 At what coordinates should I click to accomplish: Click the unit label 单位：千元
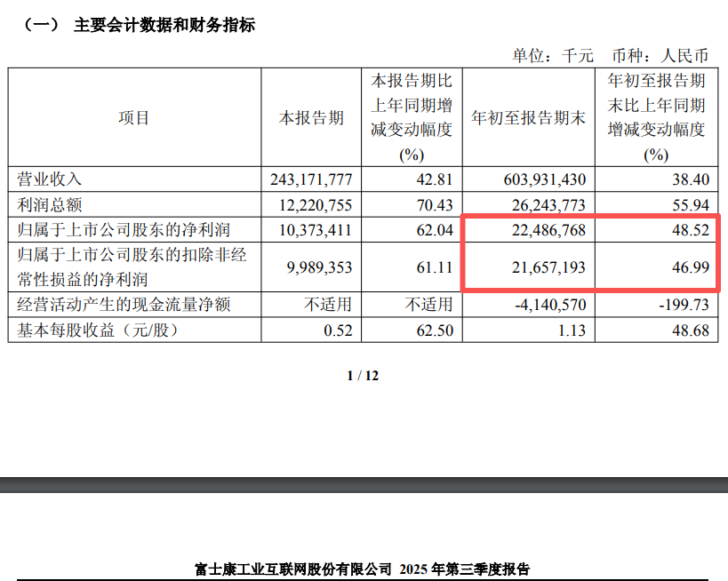553,56
